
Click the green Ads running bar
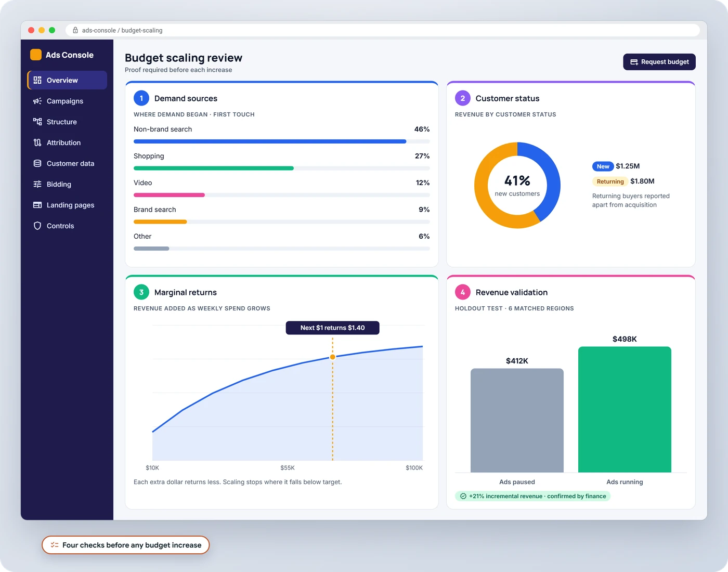click(625, 410)
